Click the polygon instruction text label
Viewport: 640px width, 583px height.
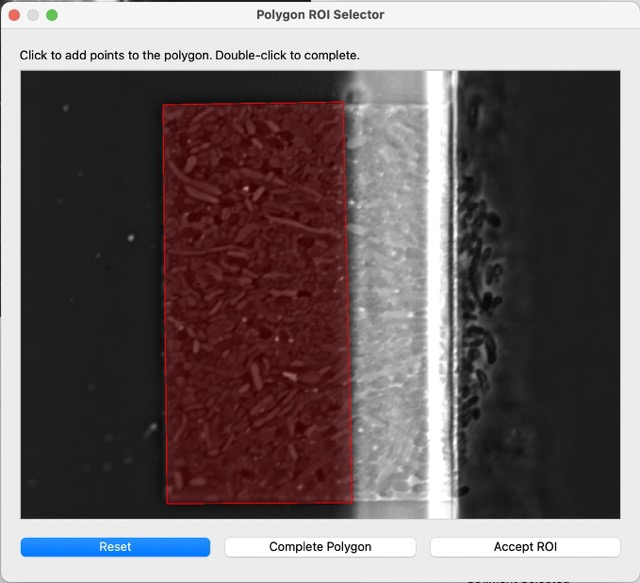pos(190,55)
